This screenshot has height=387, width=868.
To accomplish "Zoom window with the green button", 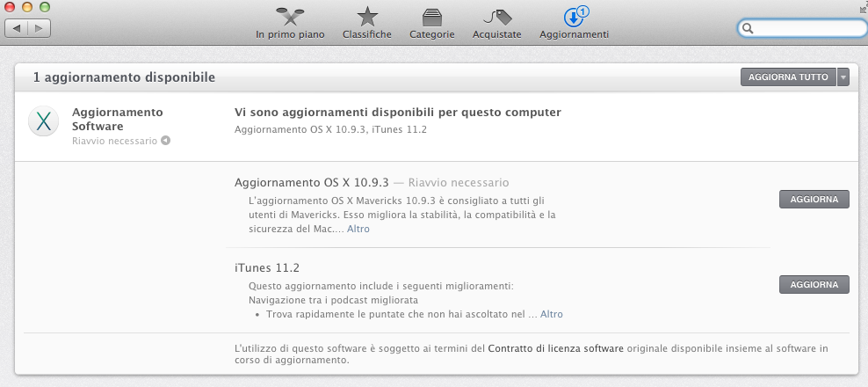I will pos(45,7).
